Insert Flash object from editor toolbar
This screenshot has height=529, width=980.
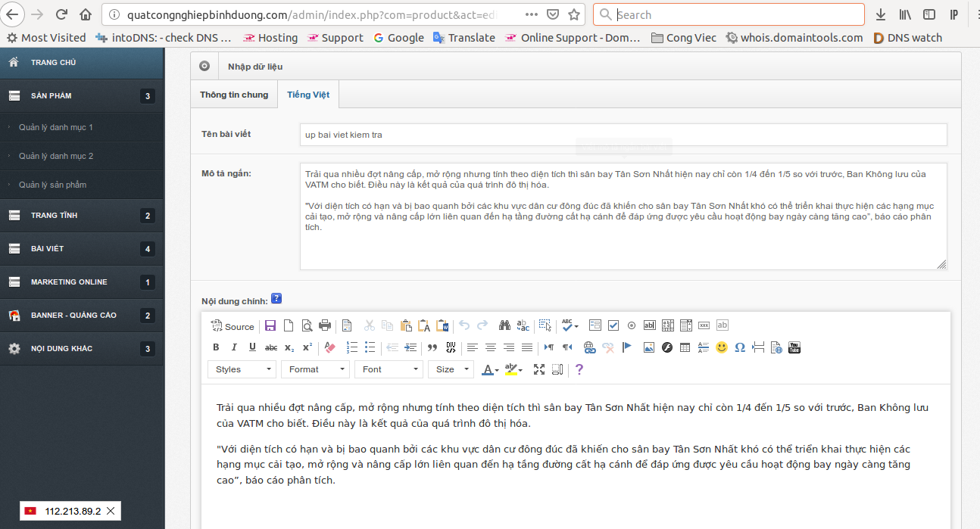666,347
